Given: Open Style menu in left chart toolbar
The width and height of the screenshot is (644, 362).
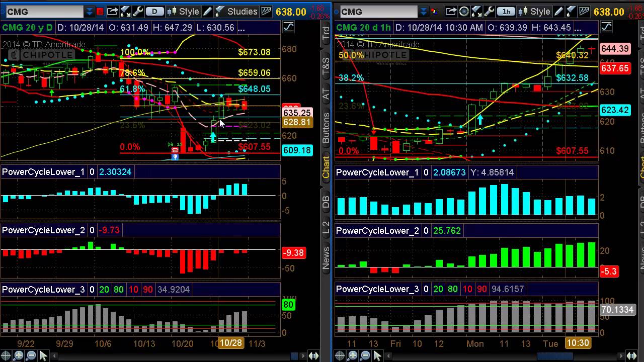Looking at the screenshot, I should 183,11.
